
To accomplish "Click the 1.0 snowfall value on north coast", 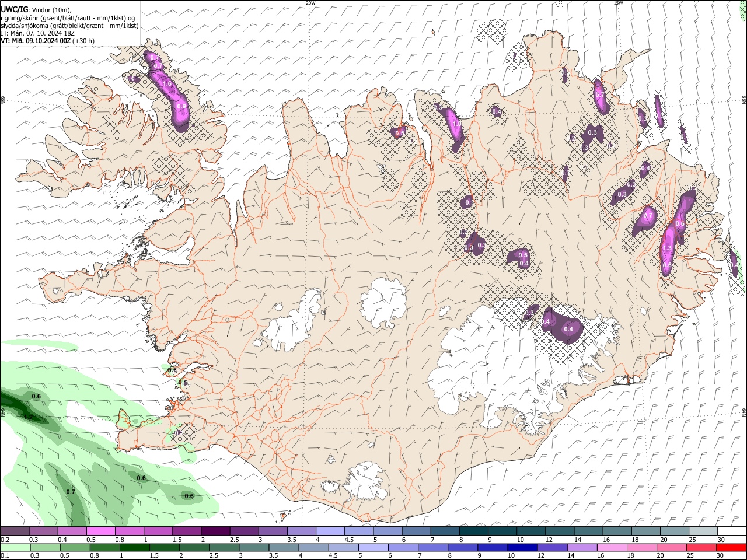I will pos(458,124).
